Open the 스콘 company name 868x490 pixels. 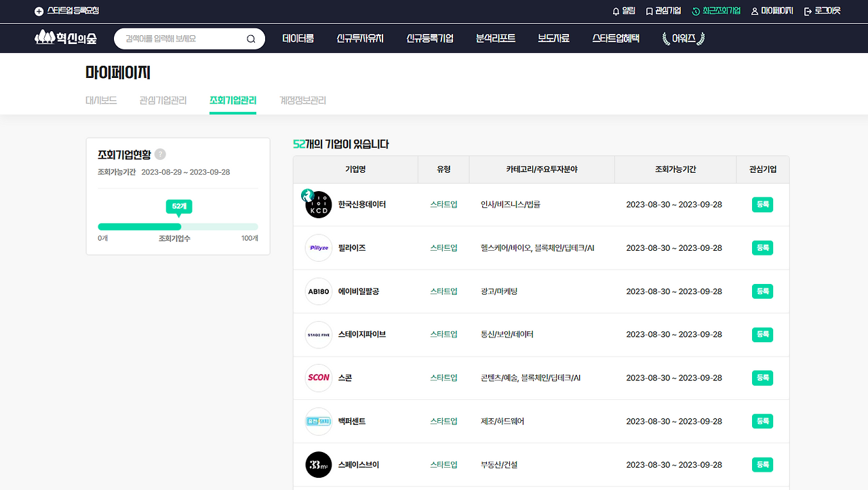[345, 378]
